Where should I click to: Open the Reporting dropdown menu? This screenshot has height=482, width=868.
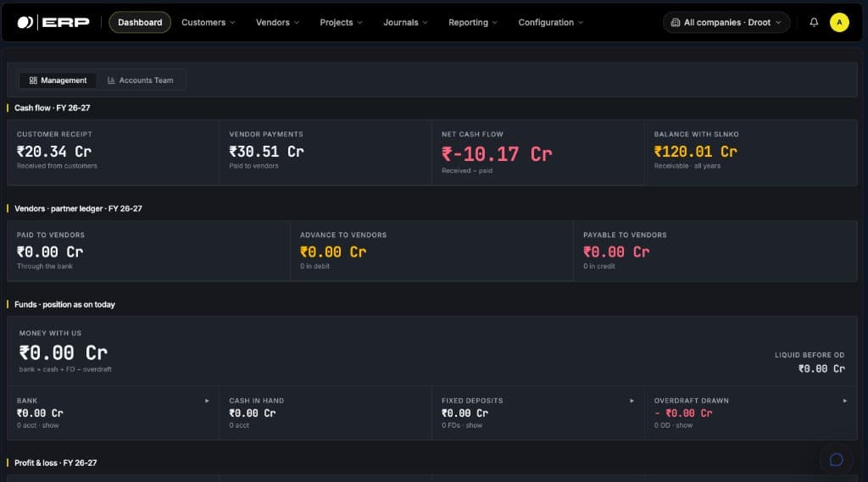pyautogui.click(x=473, y=23)
